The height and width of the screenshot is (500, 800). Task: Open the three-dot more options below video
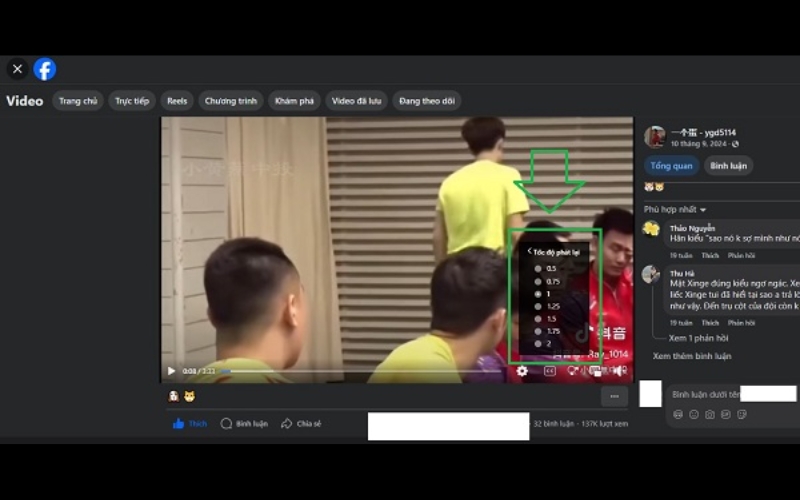[x=614, y=396]
